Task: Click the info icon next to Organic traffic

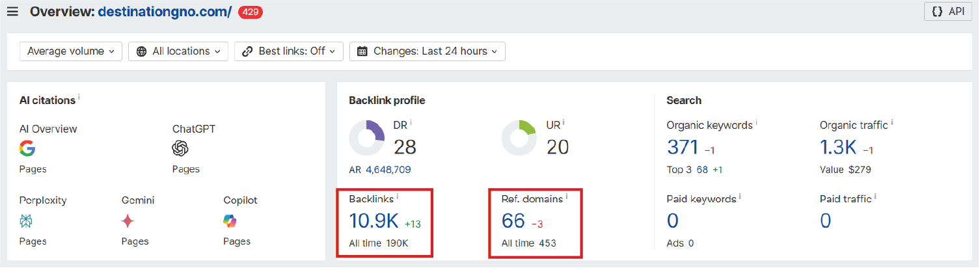Action: coord(892,122)
